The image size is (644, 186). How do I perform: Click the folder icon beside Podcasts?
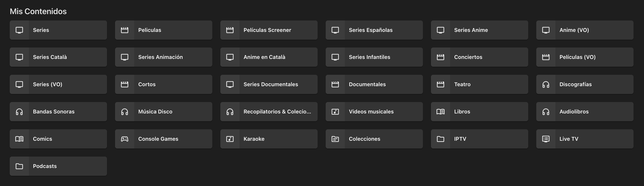click(x=19, y=166)
